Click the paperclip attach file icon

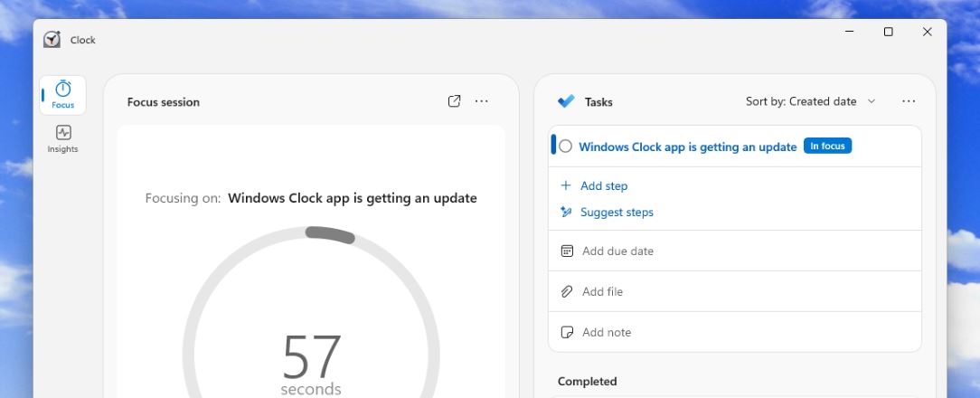point(567,291)
